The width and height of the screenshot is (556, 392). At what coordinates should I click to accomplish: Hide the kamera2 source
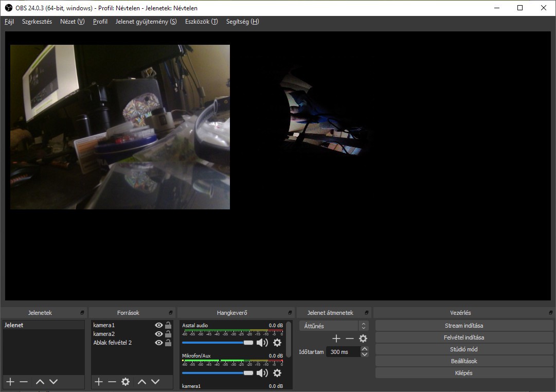pos(159,334)
